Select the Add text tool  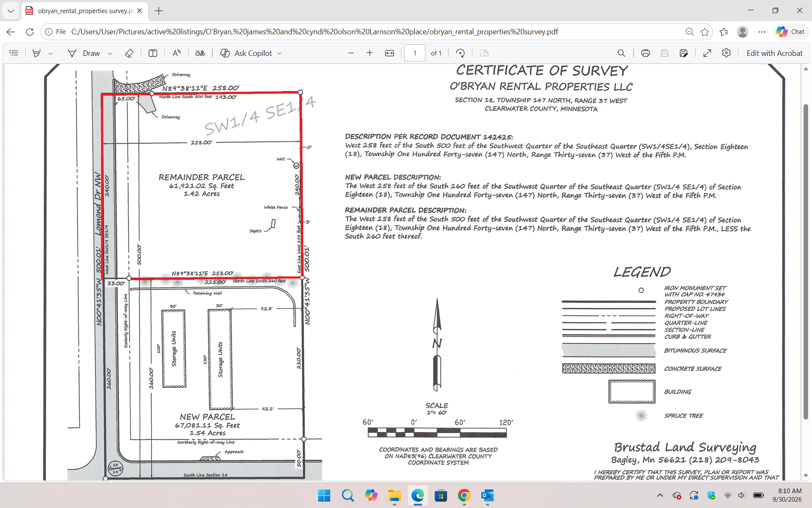pyautogui.click(x=153, y=53)
